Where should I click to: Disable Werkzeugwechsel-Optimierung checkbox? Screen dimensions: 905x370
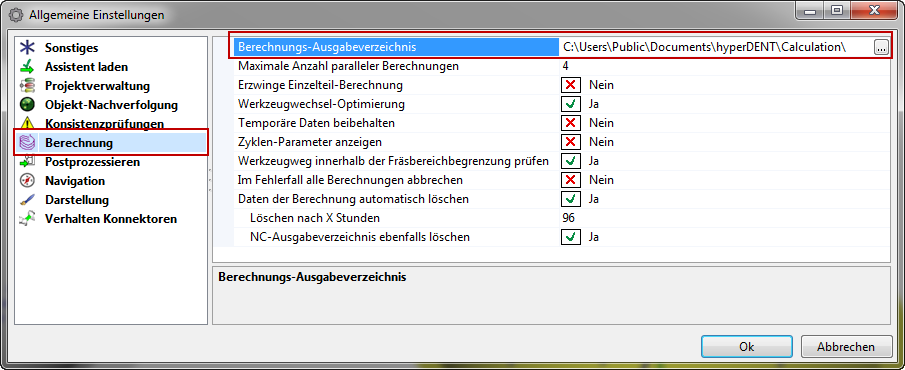click(x=571, y=104)
